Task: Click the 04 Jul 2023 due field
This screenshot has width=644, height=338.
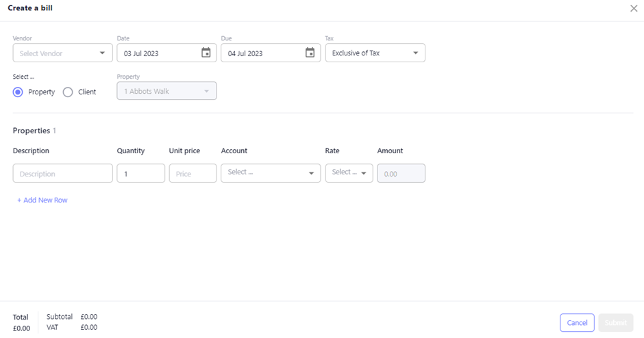Action: [x=260, y=53]
